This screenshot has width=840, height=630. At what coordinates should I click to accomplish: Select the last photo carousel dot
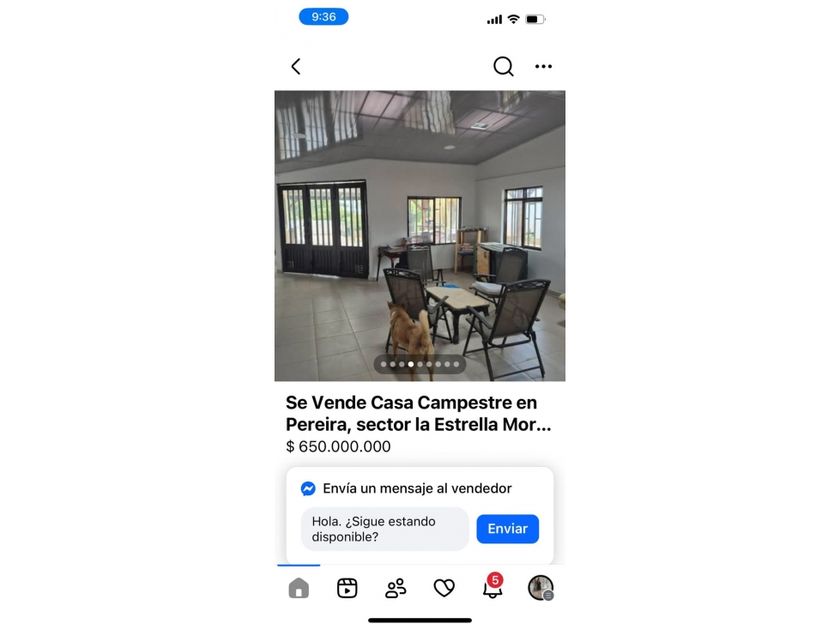[456, 364]
